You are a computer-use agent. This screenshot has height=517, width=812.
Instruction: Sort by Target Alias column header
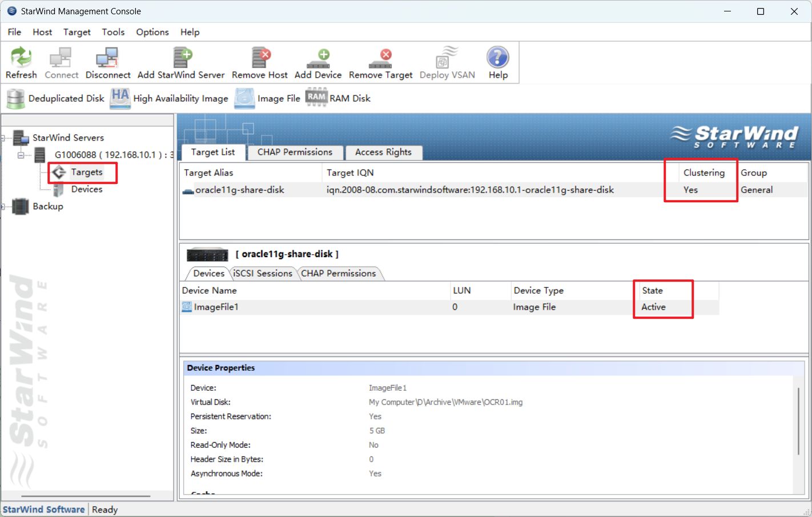tap(251, 173)
